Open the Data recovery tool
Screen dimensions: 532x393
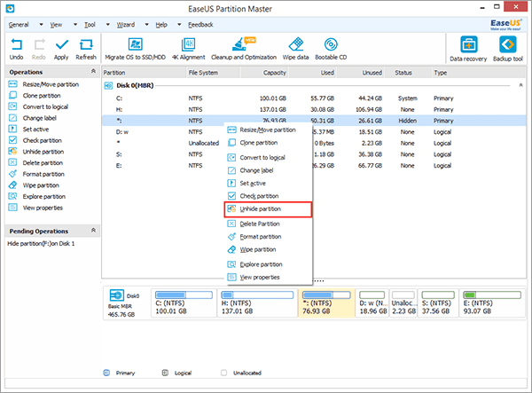coord(468,49)
